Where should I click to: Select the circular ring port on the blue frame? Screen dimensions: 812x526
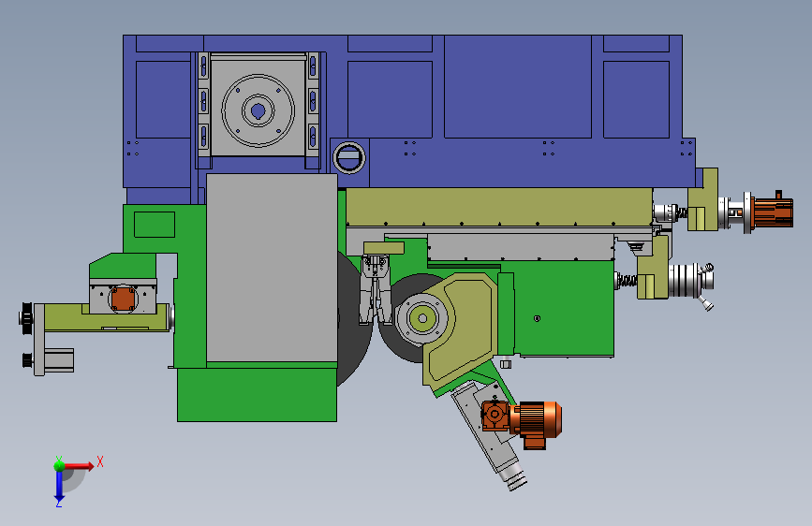click(x=349, y=157)
